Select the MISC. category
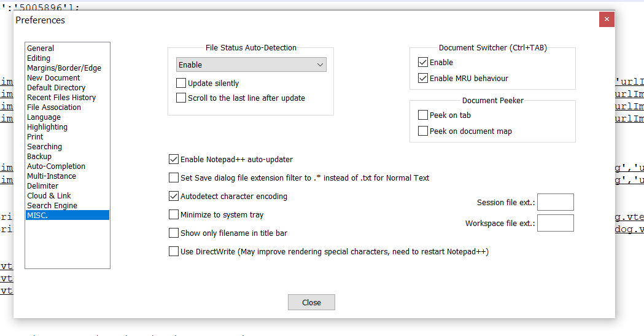Screen dimensions: 644x336 tap(68, 215)
